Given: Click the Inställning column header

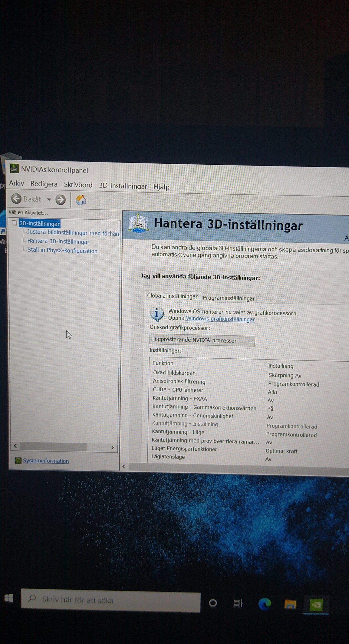Looking at the screenshot, I should (x=281, y=366).
